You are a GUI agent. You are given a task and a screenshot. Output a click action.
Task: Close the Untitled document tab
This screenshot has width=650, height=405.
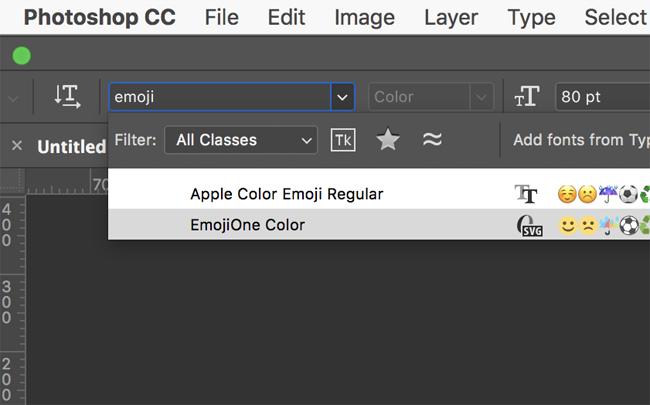(17, 146)
